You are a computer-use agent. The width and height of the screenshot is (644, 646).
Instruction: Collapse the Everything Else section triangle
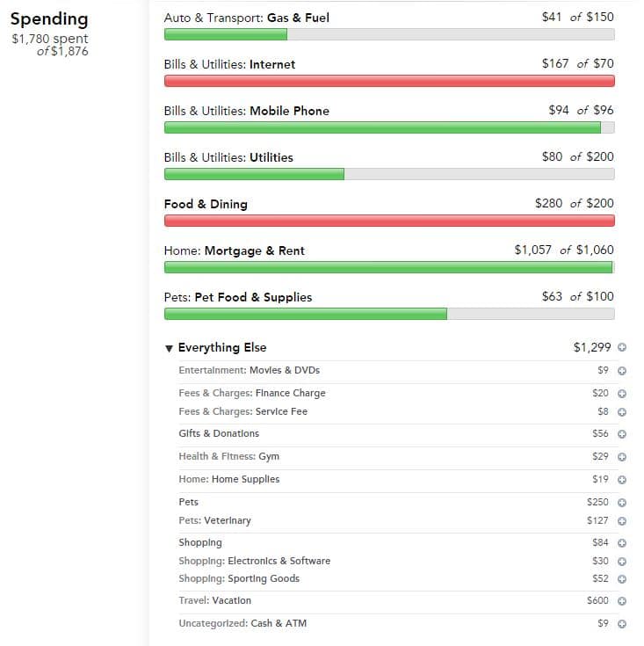click(x=169, y=349)
